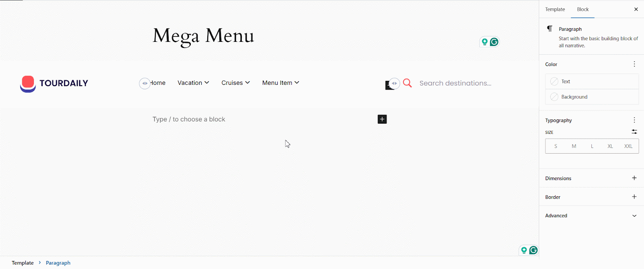Select font size L
Viewport: 644px width, 269px height.
point(592,146)
